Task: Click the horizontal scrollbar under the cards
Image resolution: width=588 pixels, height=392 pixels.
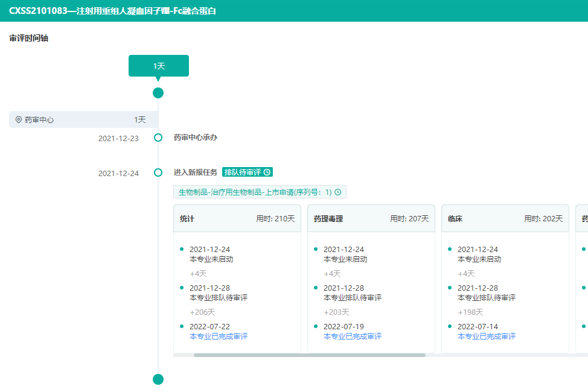Action: click(x=309, y=355)
